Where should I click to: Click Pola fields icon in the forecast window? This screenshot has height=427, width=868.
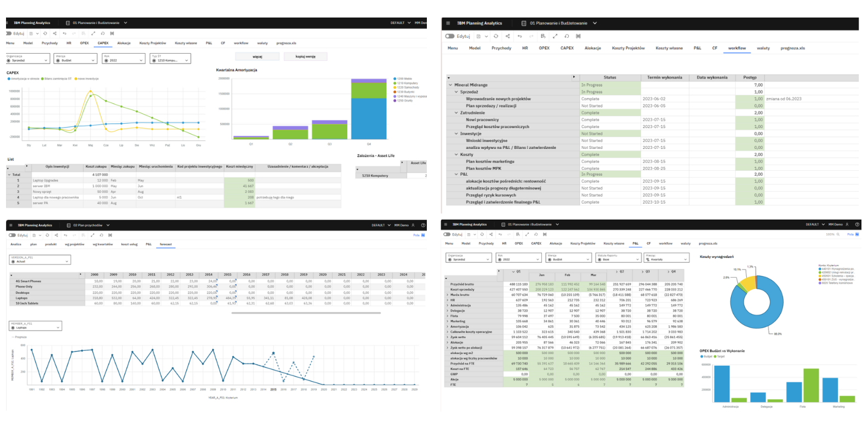click(x=423, y=235)
